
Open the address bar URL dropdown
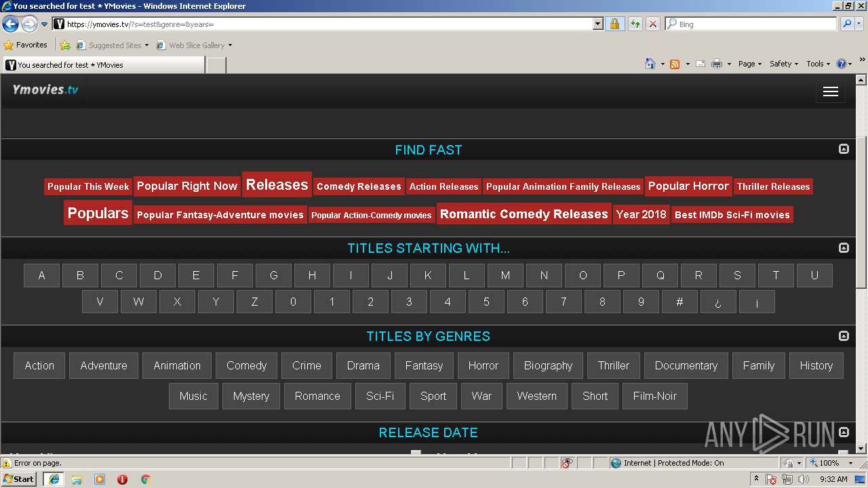click(x=597, y=24)
